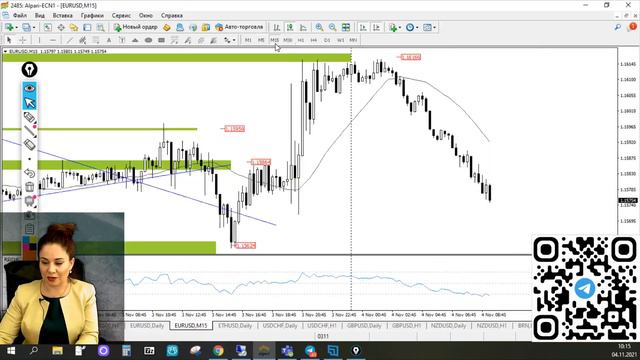The image size is (640, 360).
Task: Select the rectangle shape tool
Action: pyautogui.click(x=162, y=40)
